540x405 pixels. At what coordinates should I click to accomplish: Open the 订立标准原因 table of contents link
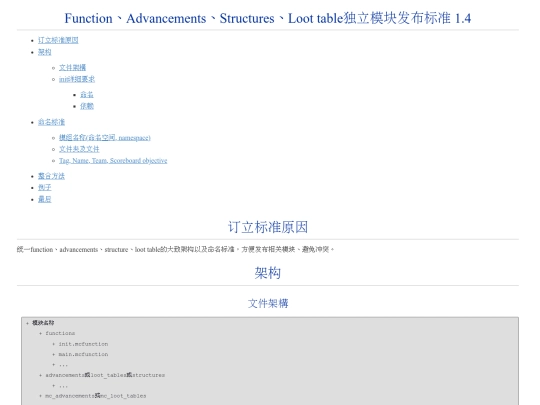58,40
